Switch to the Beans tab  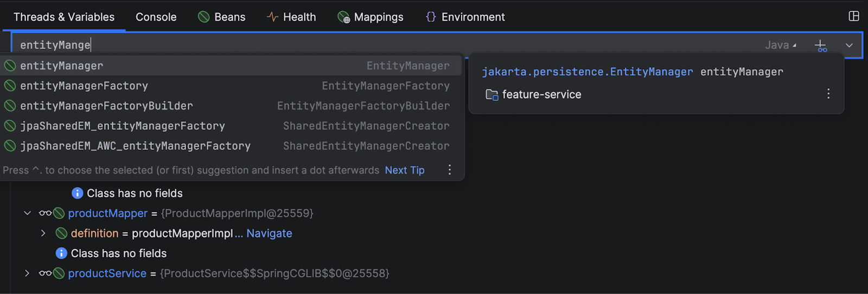pos(221,17)
